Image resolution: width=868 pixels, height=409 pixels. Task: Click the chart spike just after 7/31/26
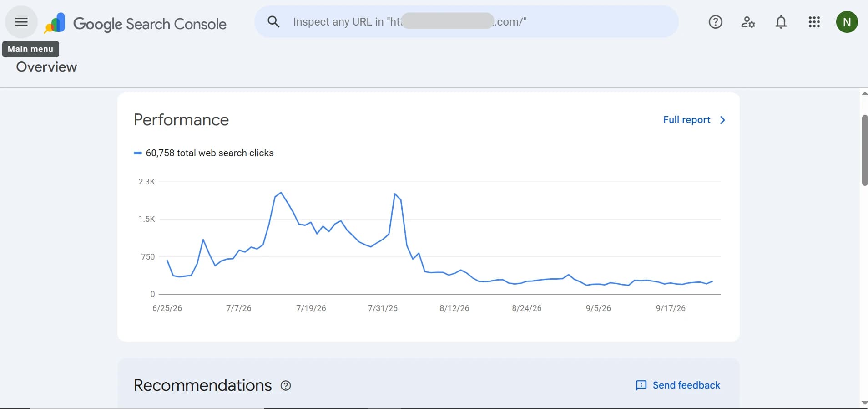pyautogui.click(x=395, y=194)
